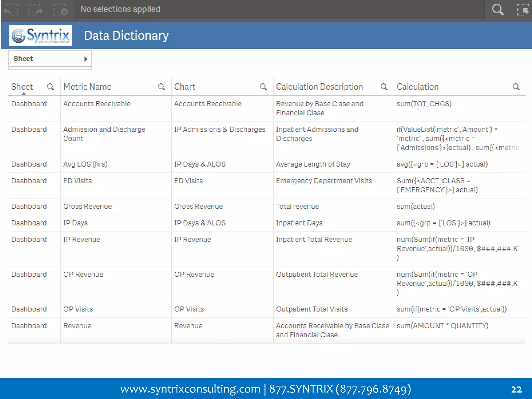Click the Metric Name column header
The width and height of the screenshot is (532, 399).
pyautogui.click(x=87, y=87)
